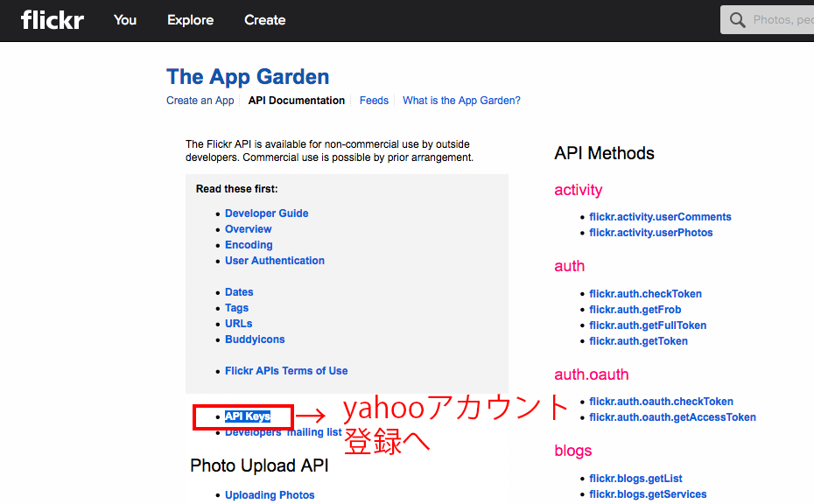
Task: Open the Explore menu
Action: coord(190,20)
